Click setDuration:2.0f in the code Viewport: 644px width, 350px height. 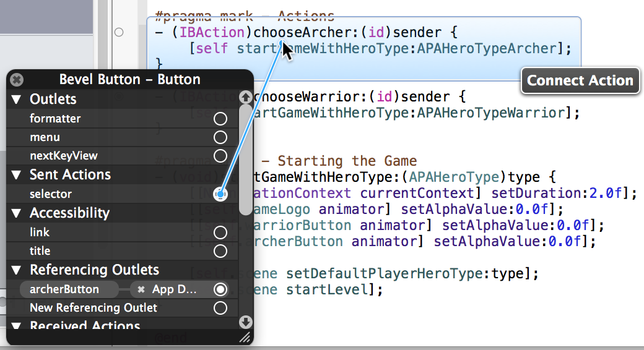tap(557, 193)
